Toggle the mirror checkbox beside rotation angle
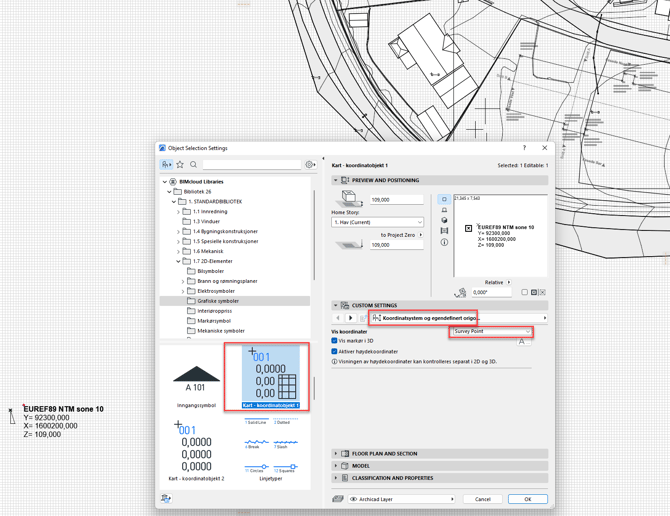The image size is (670, 516). (524, 293)
